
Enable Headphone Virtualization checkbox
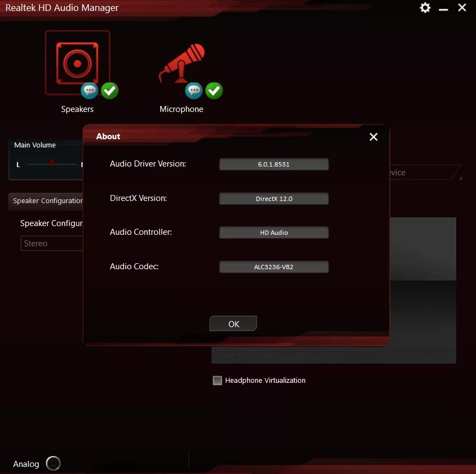coord(218,380)
